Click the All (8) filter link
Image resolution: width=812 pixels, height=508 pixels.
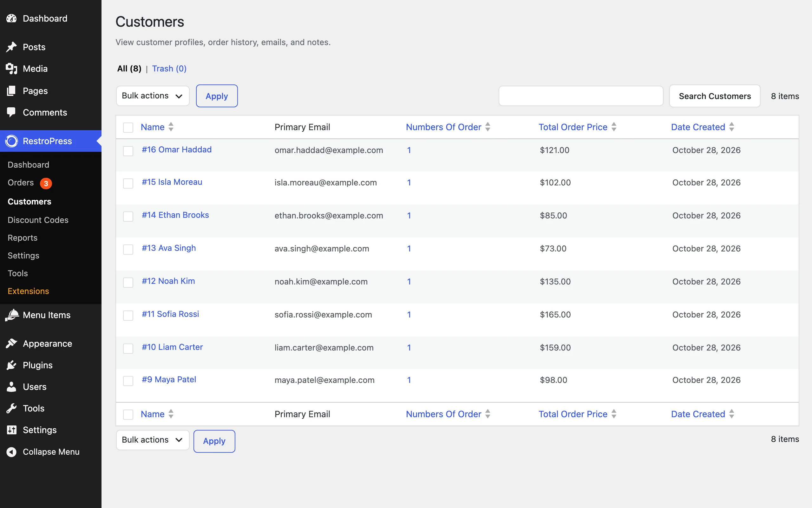pyautogui.click(x=129, y=69)
